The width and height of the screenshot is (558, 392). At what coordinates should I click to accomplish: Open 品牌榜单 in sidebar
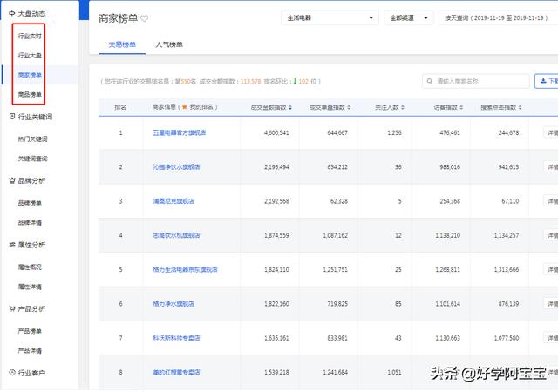[x=30, y=203]
